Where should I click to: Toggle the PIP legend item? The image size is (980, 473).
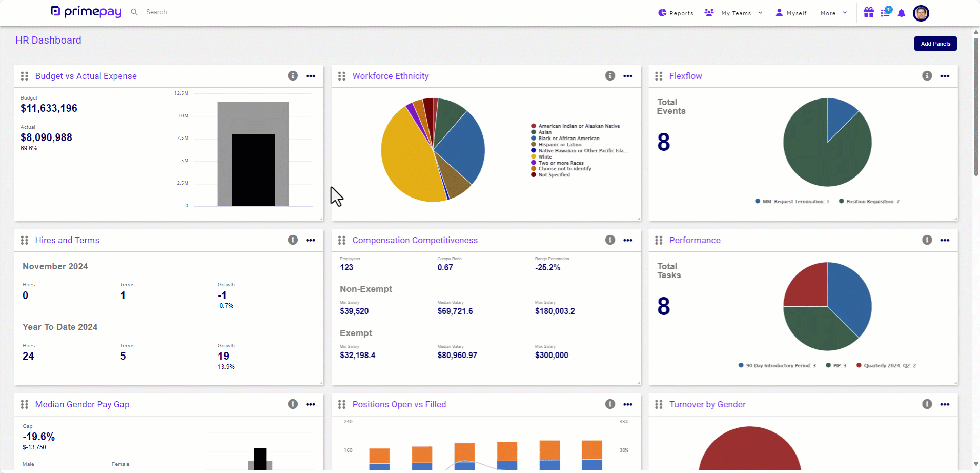(836, 366)
